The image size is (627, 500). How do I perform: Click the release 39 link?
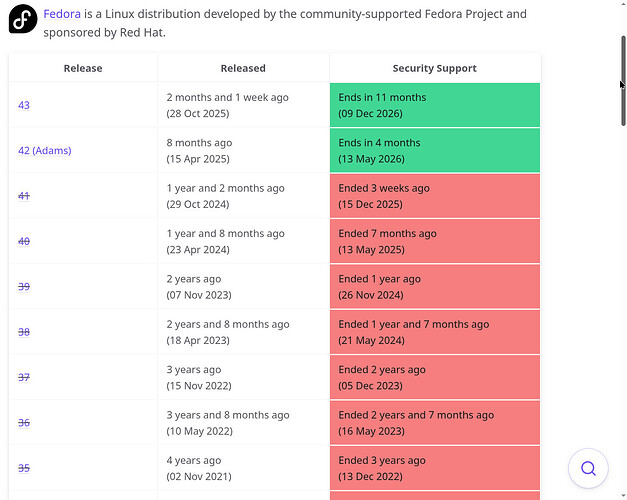tap(24, 287)
